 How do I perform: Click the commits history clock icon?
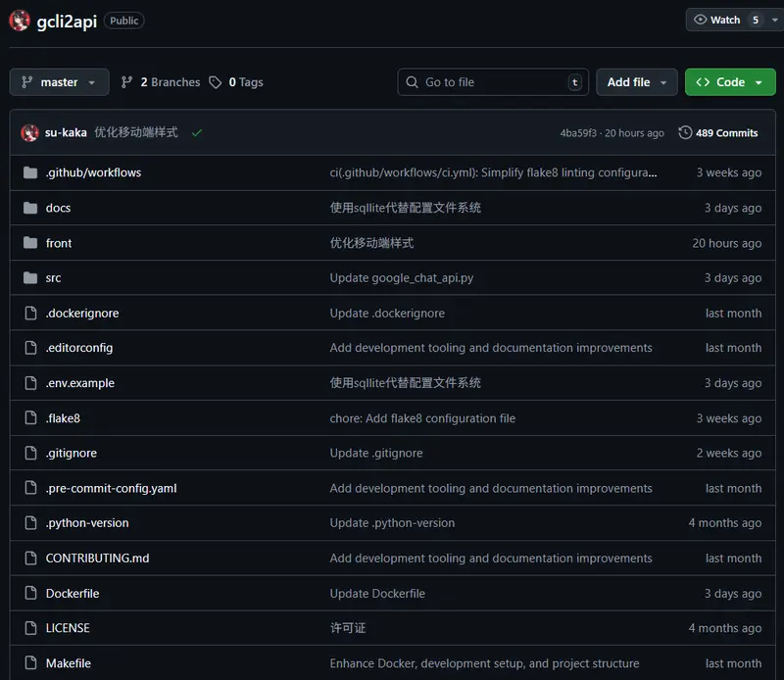(685, 133)
